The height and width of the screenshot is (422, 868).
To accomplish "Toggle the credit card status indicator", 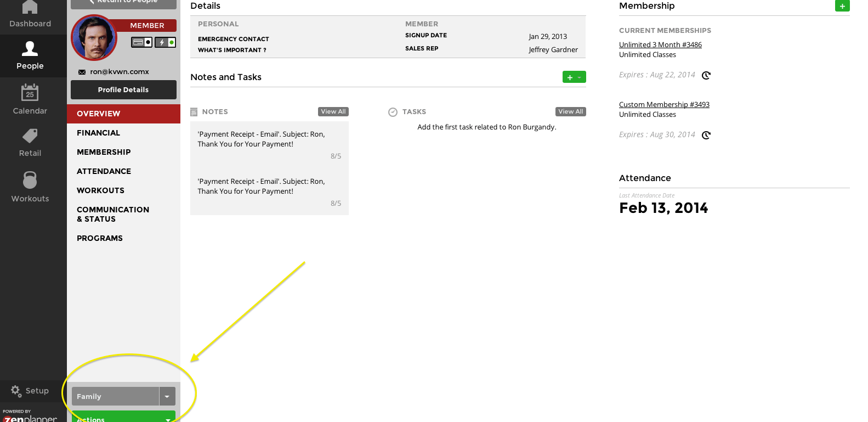I will (141, 42).
